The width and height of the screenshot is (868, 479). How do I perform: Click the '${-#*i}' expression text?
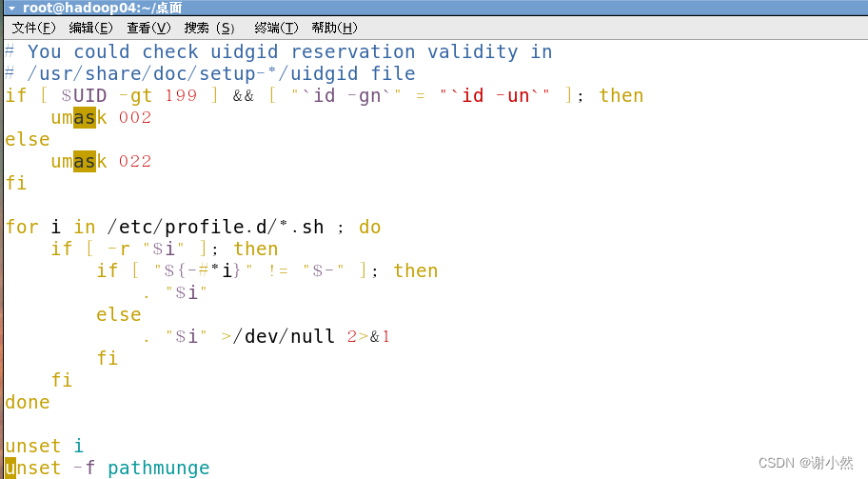click(203, 270)
